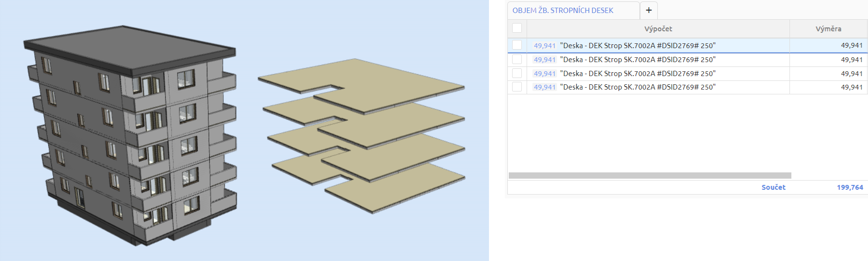Click the blue 49,941 value in second row

click(x=544, y=60)
